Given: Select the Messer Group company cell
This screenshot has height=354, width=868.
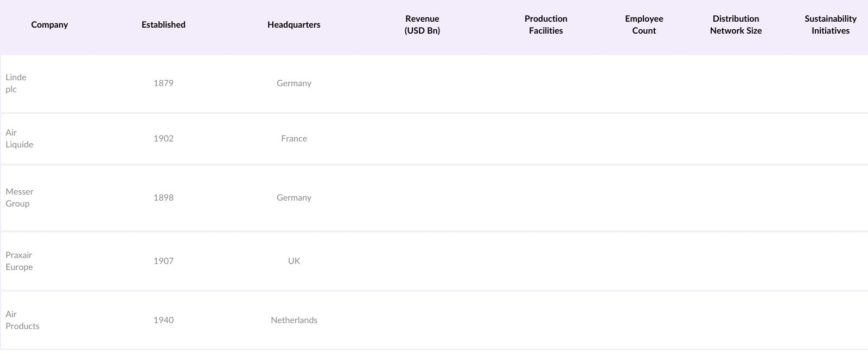Looking at the screenshot, I should click(20, 198).
